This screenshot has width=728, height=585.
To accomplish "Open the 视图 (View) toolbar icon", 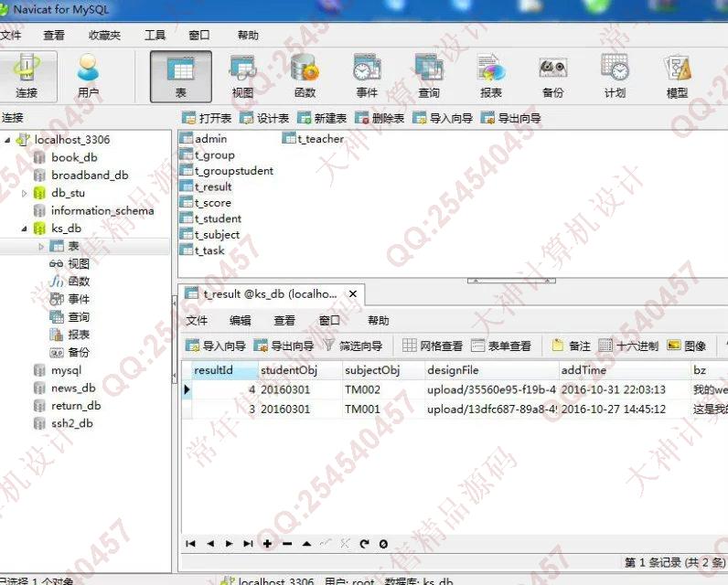I will click(242, 76).
